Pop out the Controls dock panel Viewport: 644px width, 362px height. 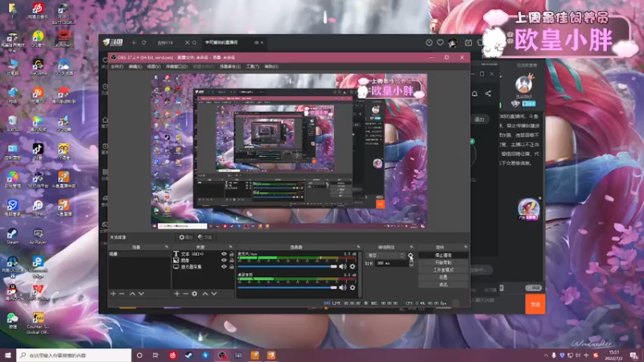point(465,247)
